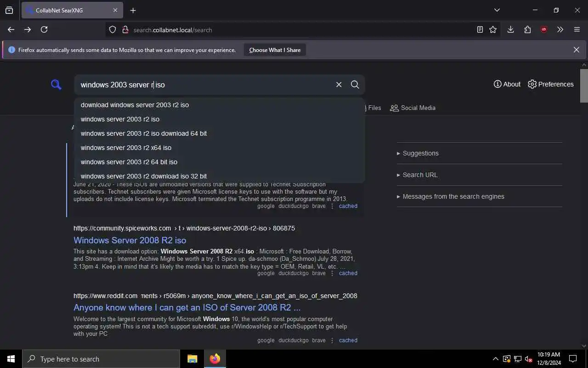Open cached link for the Technet ISOs result
This screenshot has height=368, width=588.
pos(348,206)
